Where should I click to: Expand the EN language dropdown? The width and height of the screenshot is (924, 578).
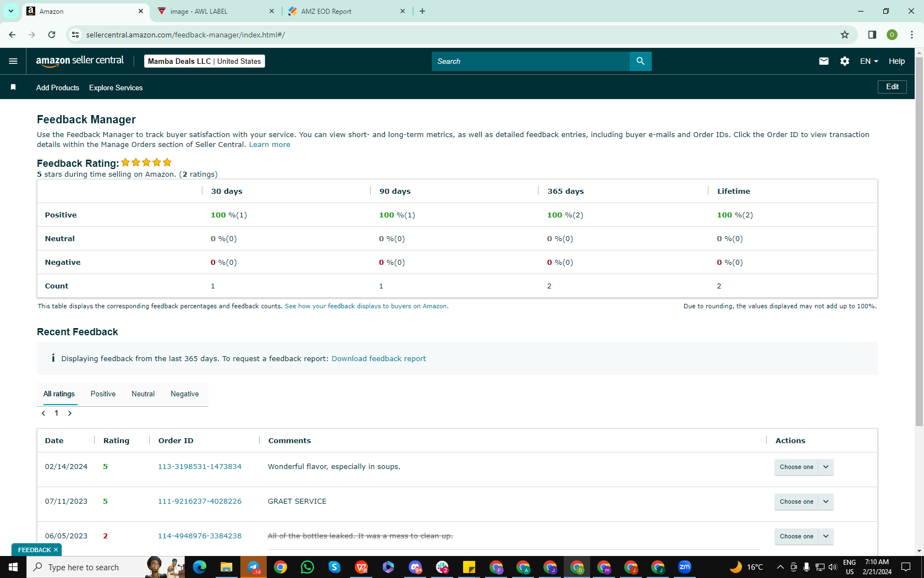(869, 61)
